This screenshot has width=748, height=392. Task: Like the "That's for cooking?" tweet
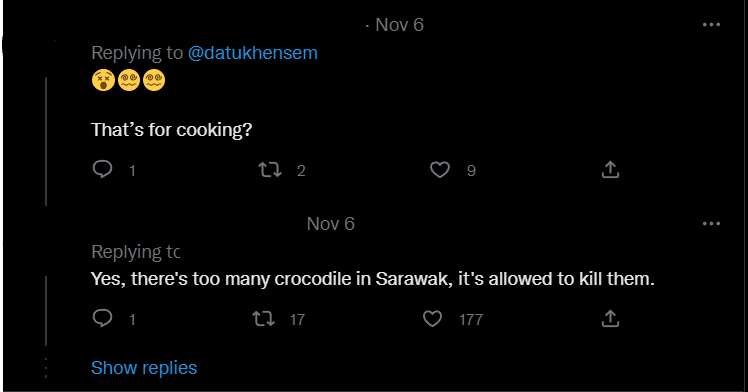(439, 169)
